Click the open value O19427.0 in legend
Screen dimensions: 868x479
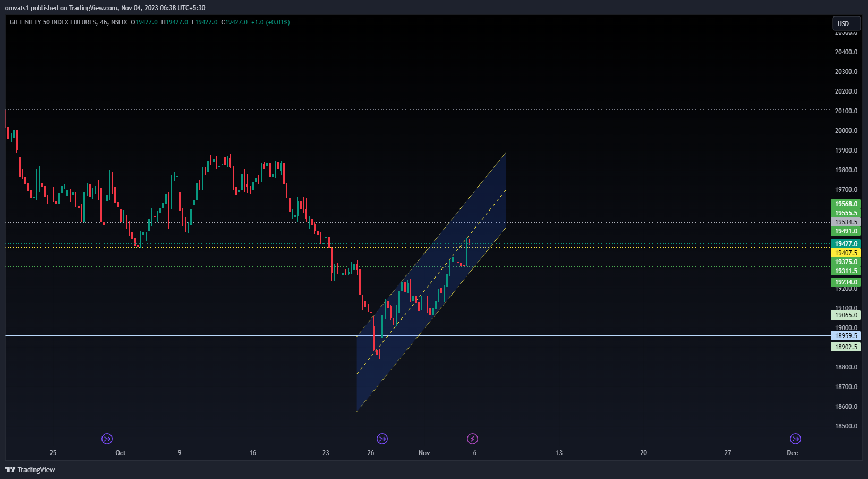point(144,22)
